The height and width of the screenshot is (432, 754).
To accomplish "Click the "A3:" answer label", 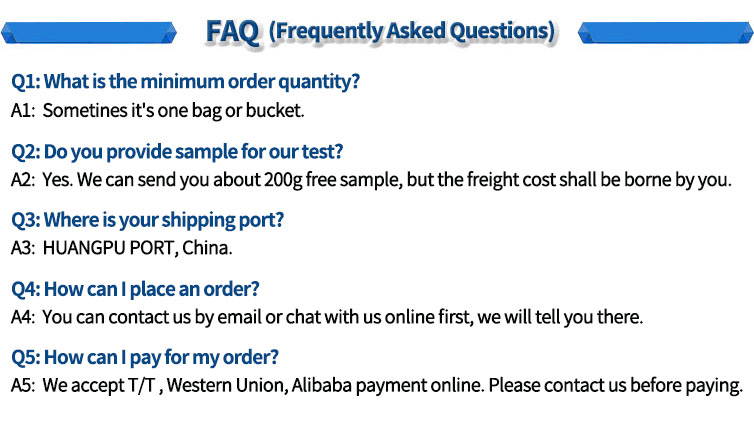I will (x=22, y=247).
